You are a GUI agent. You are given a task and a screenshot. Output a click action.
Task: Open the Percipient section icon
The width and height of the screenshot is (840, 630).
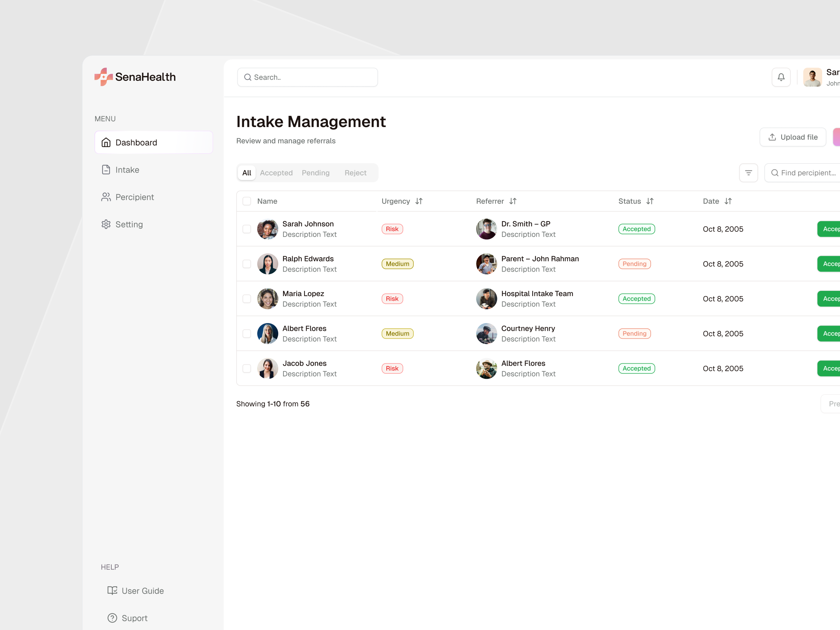[x=106, y=197]
